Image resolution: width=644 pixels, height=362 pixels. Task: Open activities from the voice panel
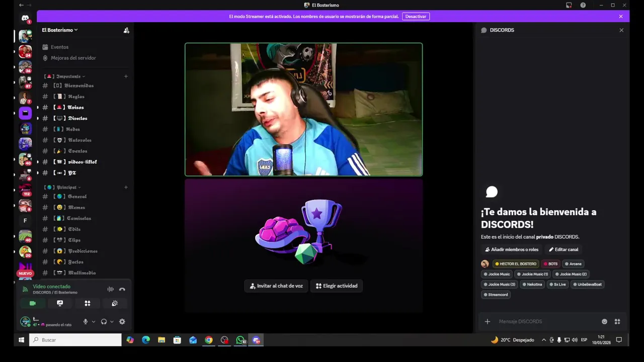coord(88,303)
